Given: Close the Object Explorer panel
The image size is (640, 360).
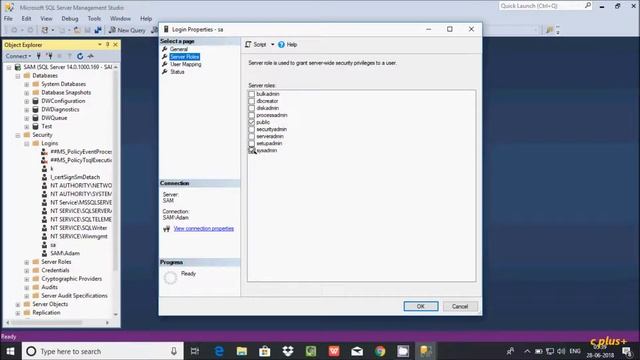Looking at the screenshot, I should [116, 44].
